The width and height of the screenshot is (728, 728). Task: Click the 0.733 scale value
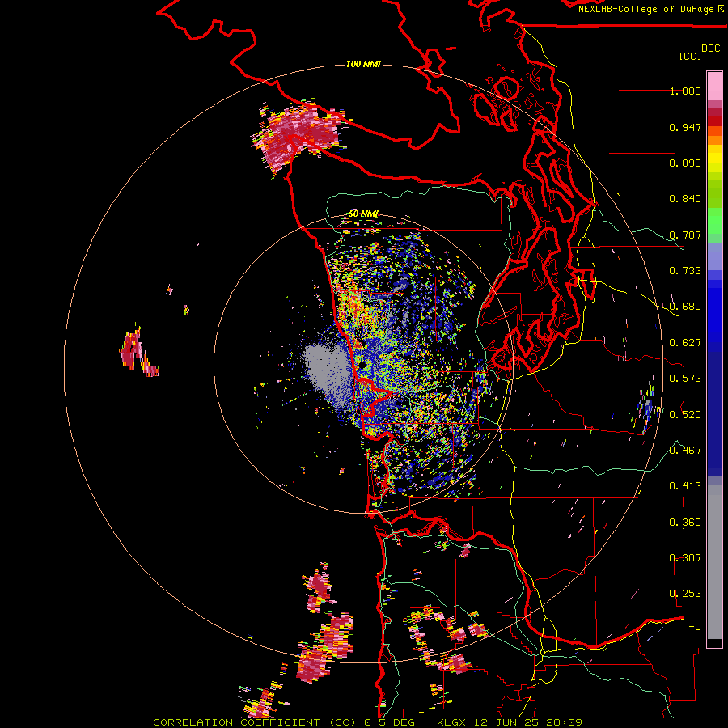(x=685, y=271)
